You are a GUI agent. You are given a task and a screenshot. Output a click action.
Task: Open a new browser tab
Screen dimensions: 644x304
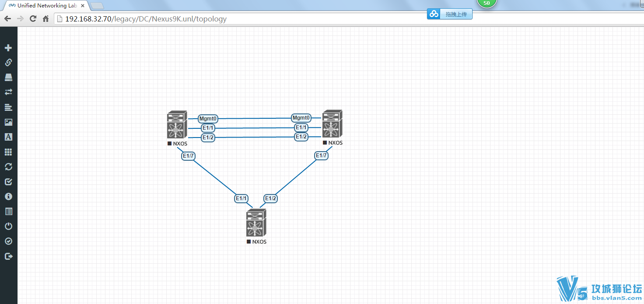[97, 6]
